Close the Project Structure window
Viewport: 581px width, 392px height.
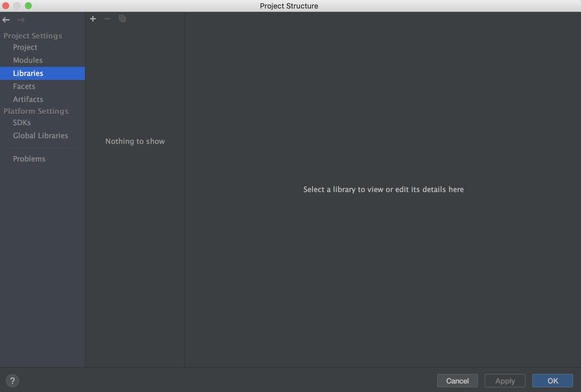[6, 6]
